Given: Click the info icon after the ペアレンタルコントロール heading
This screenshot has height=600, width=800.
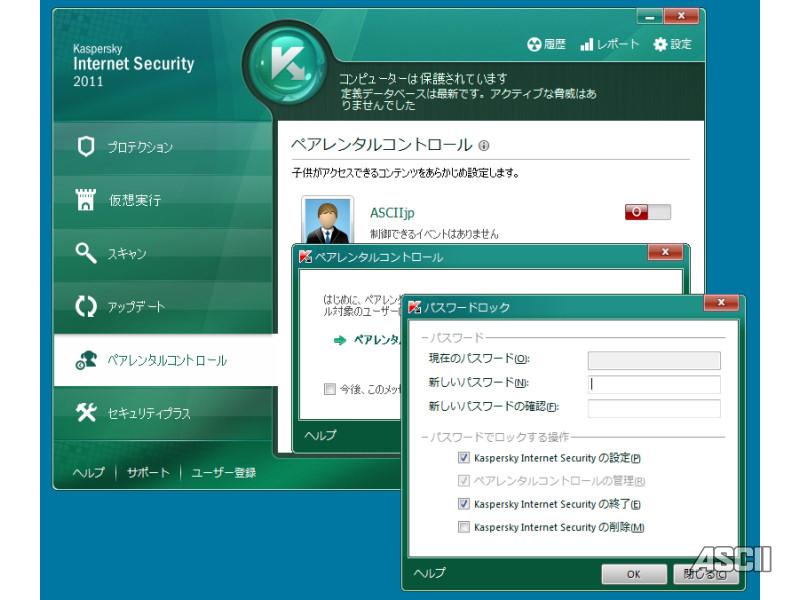Looking at the screenshot, I should pos(484,146).
